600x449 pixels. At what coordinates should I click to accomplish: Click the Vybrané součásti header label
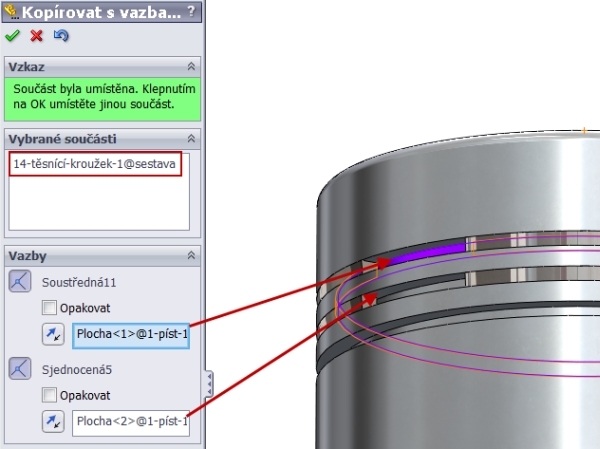[62, 139]
